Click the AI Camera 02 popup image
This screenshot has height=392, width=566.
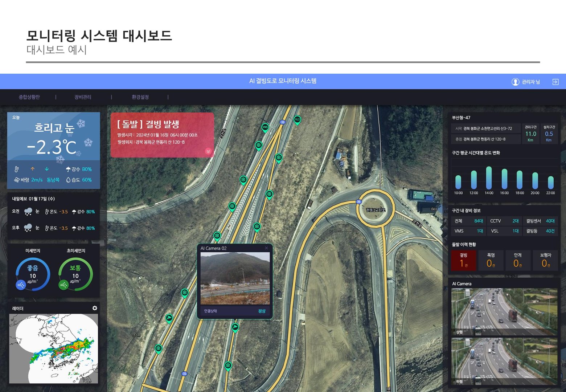[x=235, y=278]
